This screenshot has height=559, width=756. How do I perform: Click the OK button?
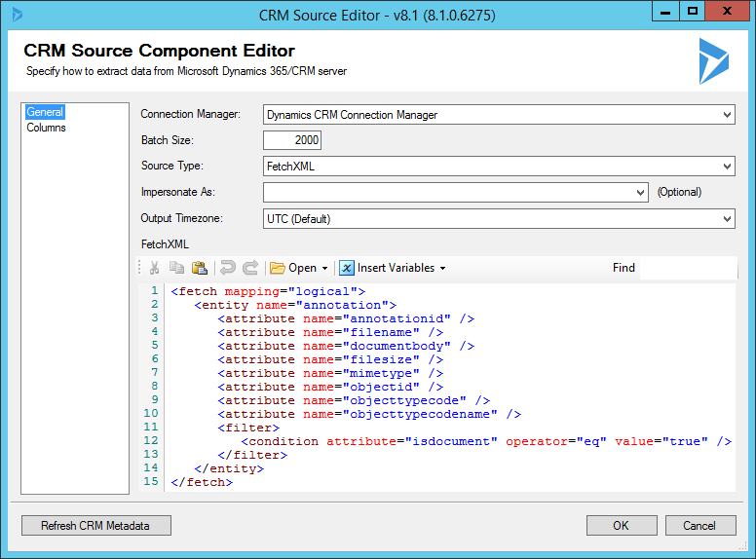coord(621,525)
